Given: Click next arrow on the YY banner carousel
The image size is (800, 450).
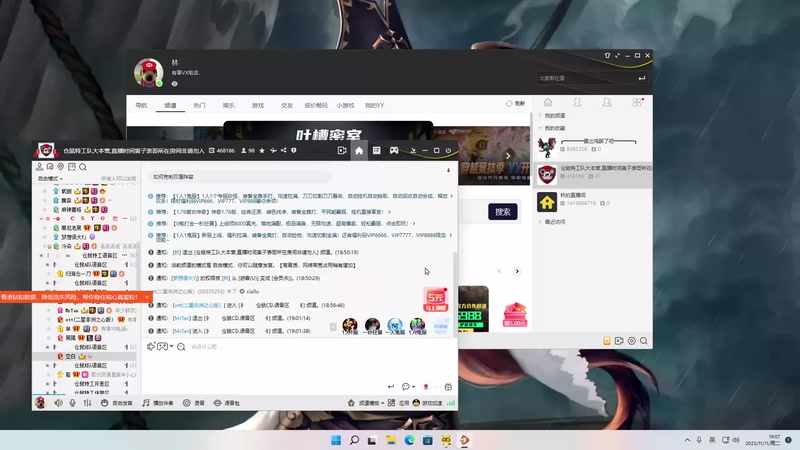Looking at the screenshot, I should tap(508, 156).
